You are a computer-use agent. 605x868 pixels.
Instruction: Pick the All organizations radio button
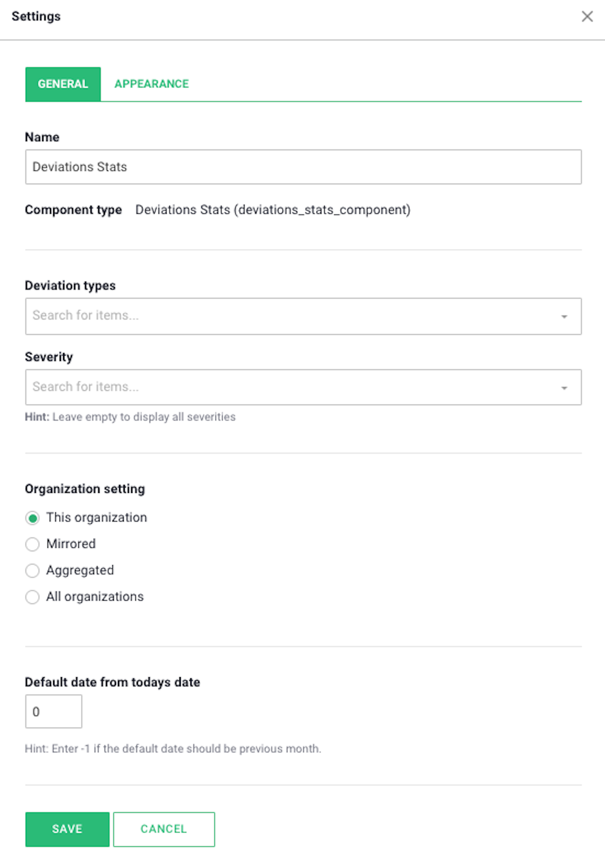click(33, 597)
